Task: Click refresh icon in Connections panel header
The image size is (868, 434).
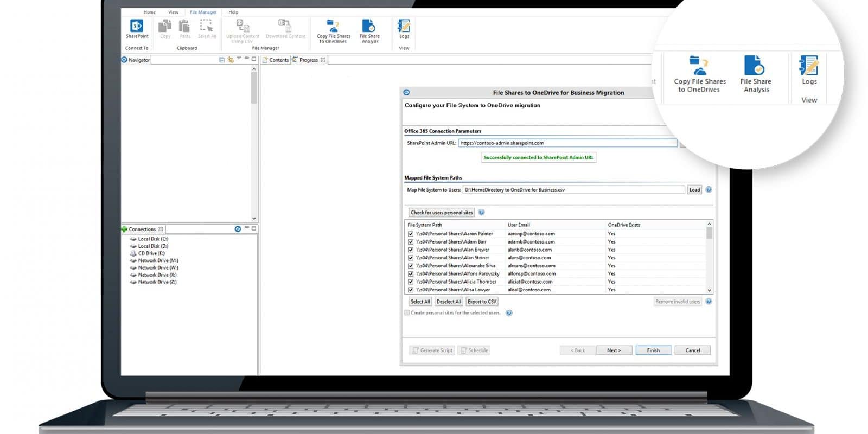Action: tap(238, 229)
